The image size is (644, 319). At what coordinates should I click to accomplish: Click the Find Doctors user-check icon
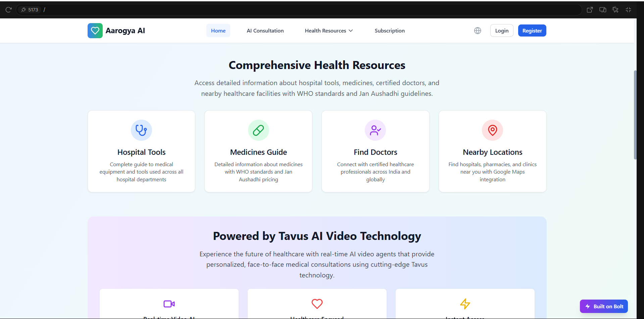(x=375, y=130)
